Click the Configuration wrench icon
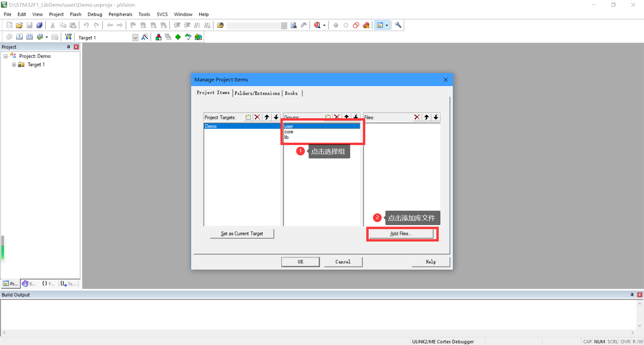The height and width of the screenshot is (345, 644). (x=398, y=25)
